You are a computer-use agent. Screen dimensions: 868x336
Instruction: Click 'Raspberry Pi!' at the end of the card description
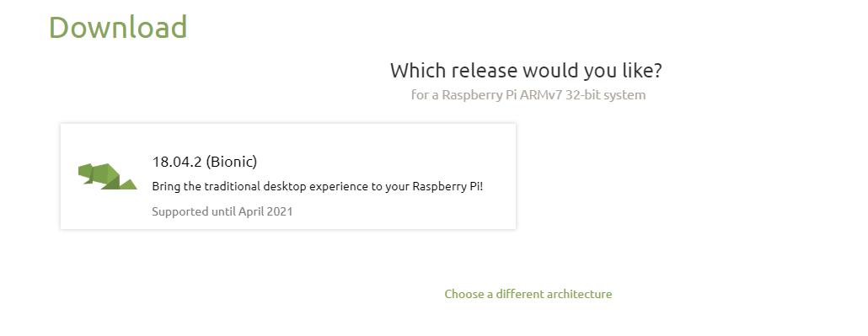point(447,187)
